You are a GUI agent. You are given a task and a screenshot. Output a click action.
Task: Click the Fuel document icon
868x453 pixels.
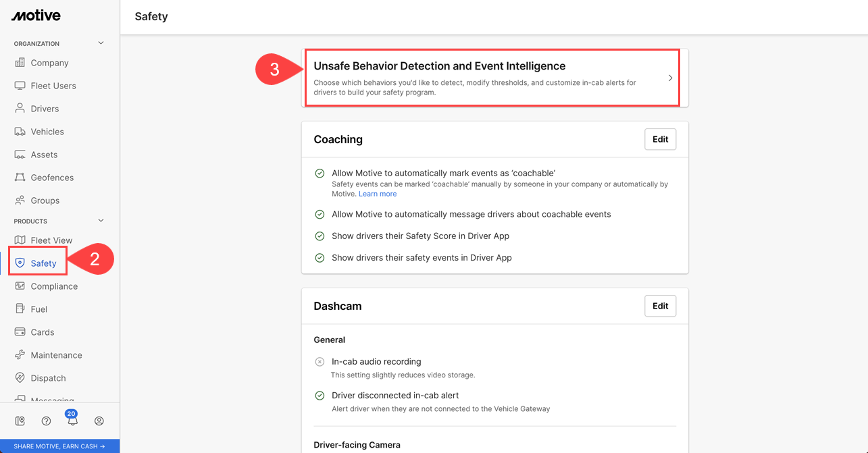pyautogui.click(x=20, y=309)
